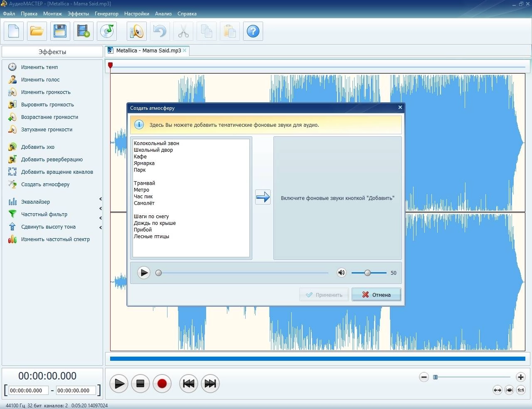Click the video import film icon
Image resolution: width=532 pixels, height=409 pixels.
[84, 31]
